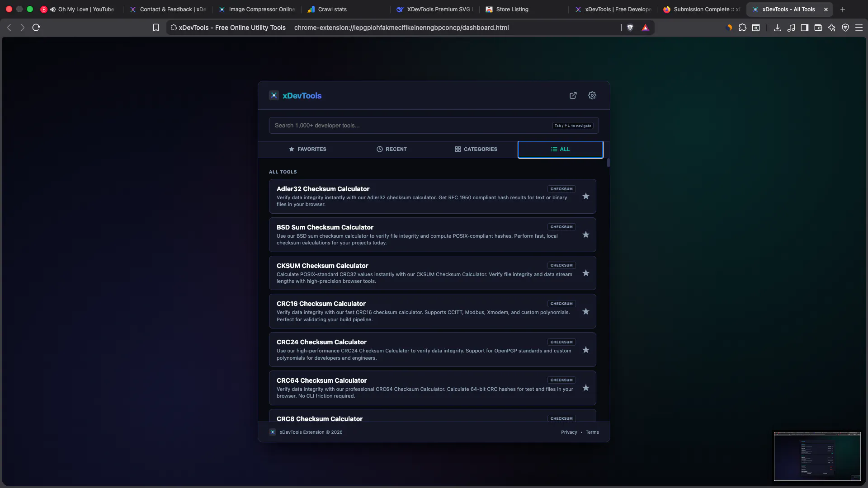Open the Terms link in footer

tap(592, 432)
